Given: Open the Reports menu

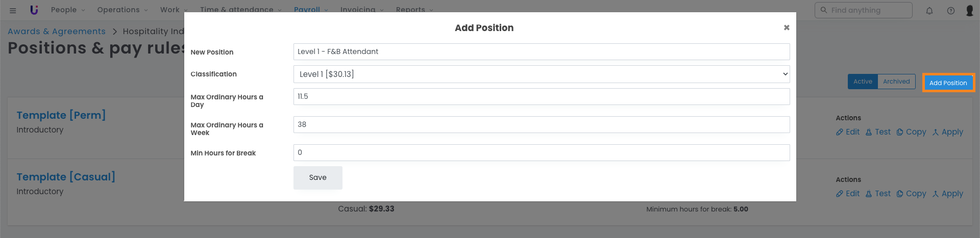Looking at the screenshot, I should click(x=414, y=10).
